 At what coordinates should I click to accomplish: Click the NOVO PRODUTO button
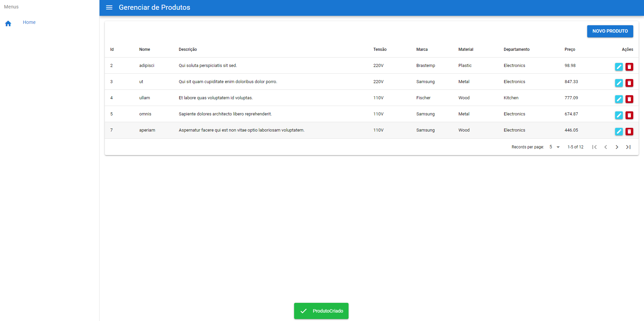(610, 31)
